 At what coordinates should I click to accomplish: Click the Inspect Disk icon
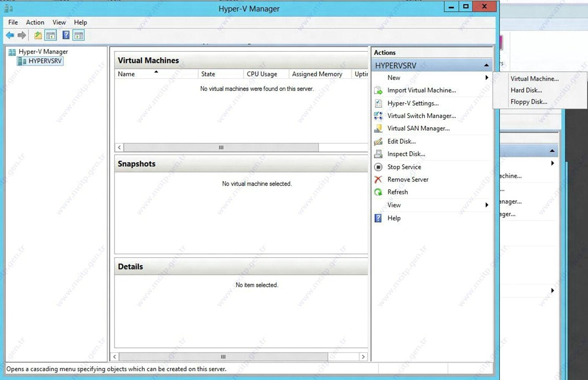378,154
